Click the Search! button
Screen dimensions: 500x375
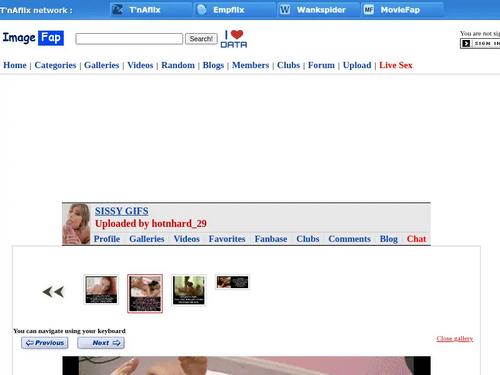201,39
